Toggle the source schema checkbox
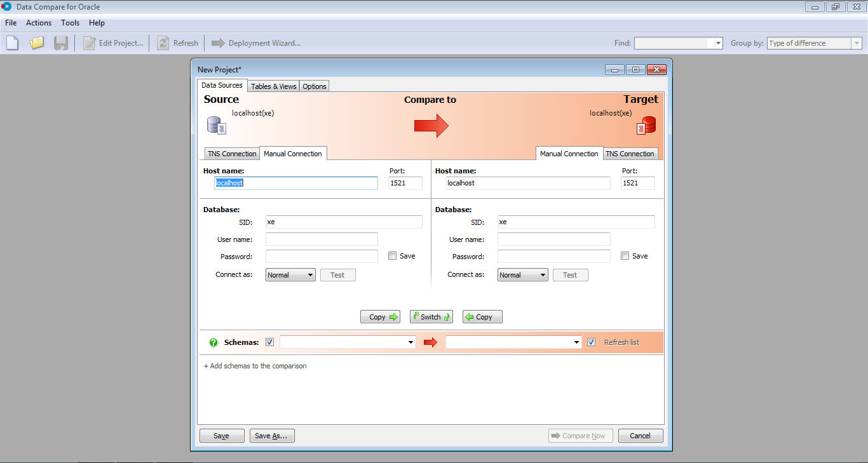The height and width of the screenshot is (463, 868). coord(270,342)
